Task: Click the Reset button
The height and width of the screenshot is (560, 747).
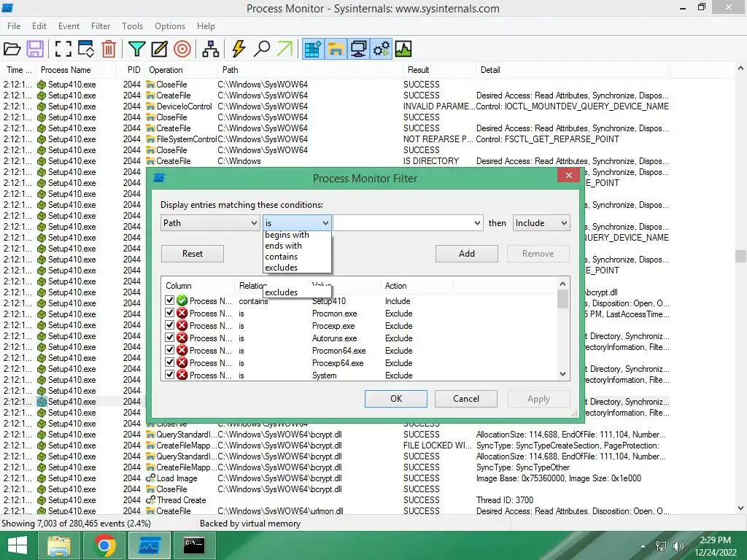Action: pos(193,254)
